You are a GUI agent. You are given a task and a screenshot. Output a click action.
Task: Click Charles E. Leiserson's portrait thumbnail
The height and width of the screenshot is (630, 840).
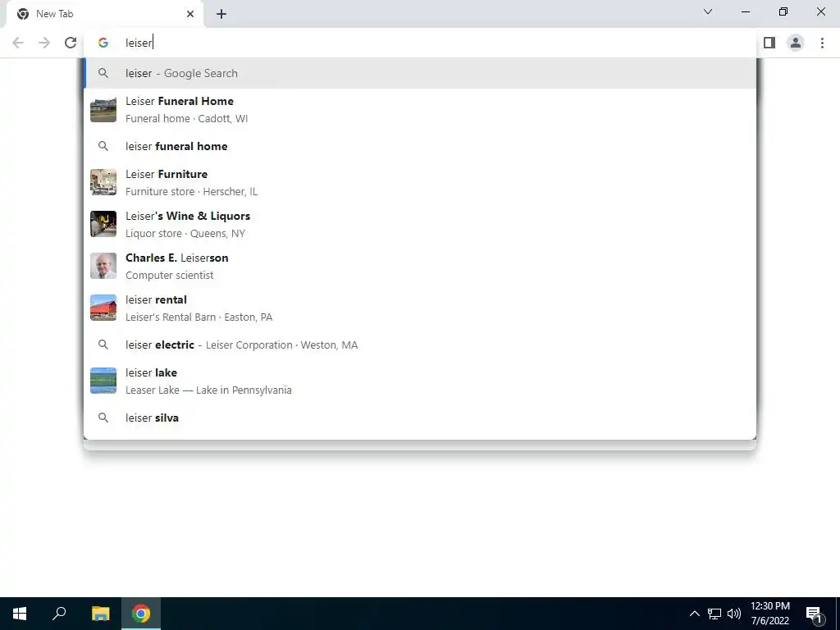(x=103, y=266)
